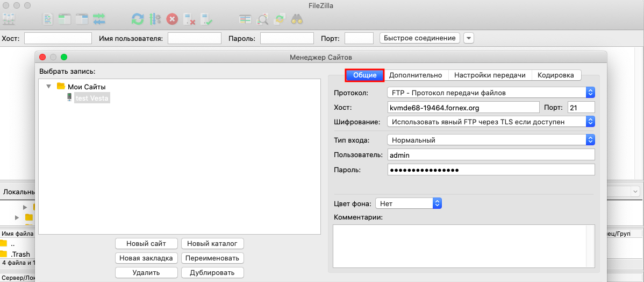Click the Мои Сайты folder icon
The width and height of the screenshot is (644, 282).
click(61, 86)
